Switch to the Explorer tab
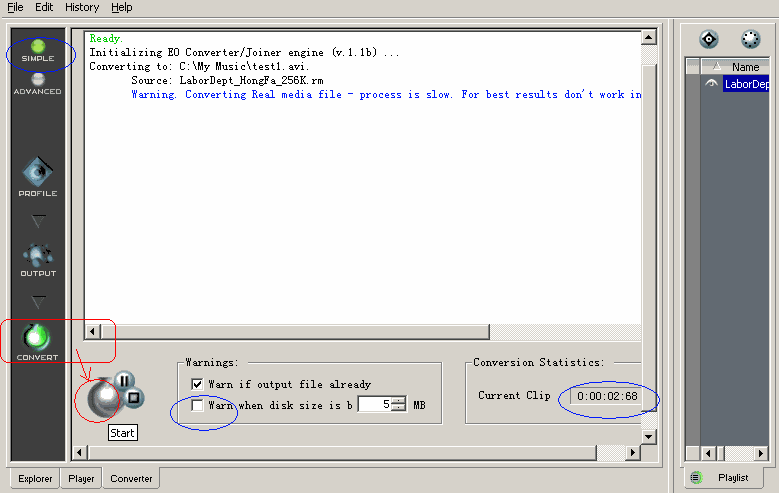The width and height of the screenshot is (779, 493). (x=35, y=479)
